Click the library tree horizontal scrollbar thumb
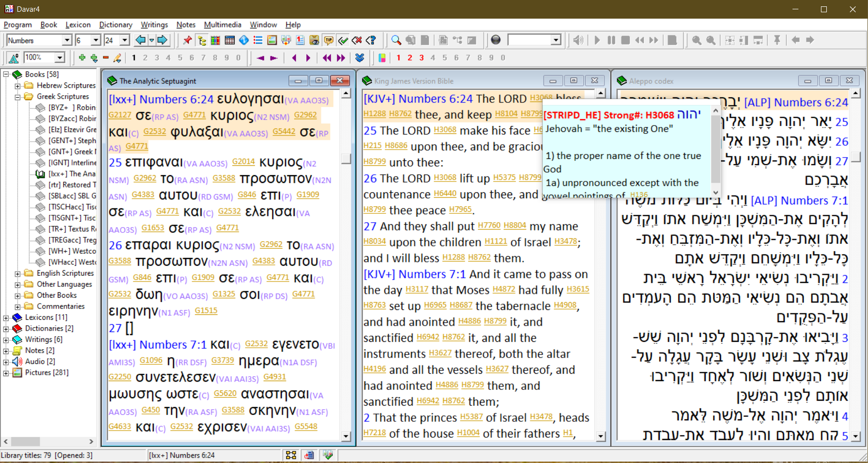Screen dimensions: 868x463 (x=25, y=441)
